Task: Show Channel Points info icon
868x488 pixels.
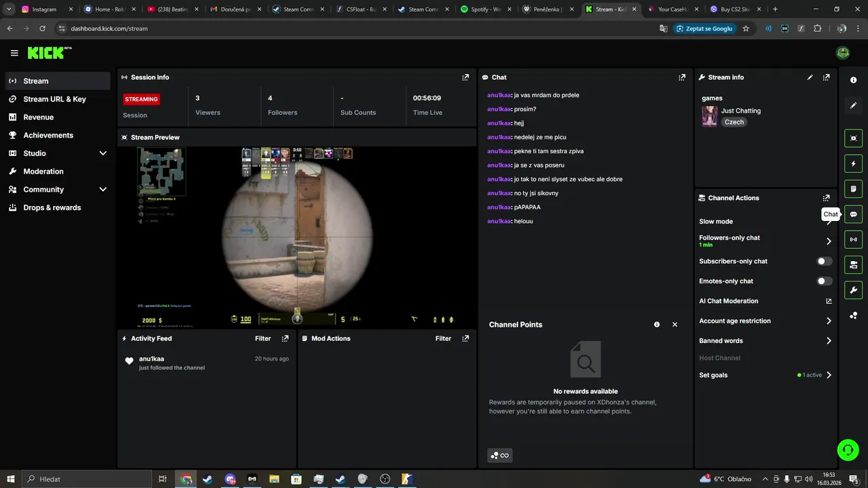Action: coord(656,325)
